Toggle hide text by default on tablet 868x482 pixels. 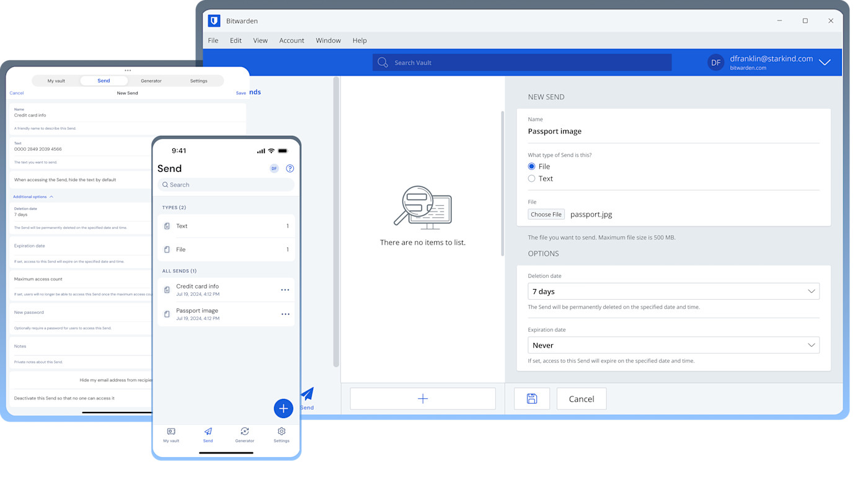pos(81,180)
